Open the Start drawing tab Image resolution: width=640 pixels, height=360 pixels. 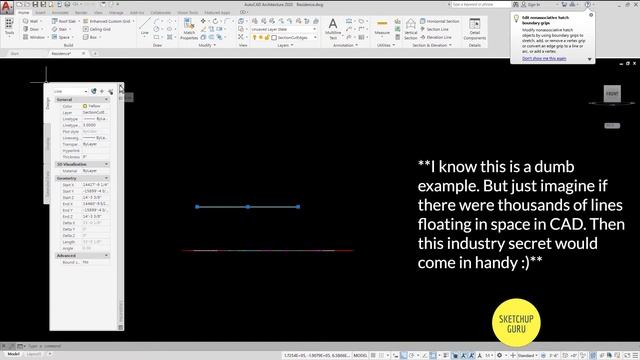coord(15,53)
